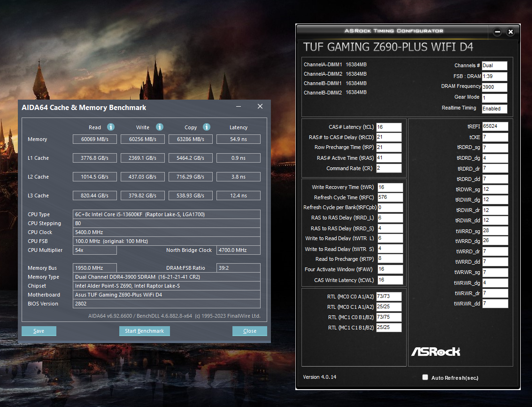Image resolution: width=532 pixels, height=407 pixels.
Task: Select the tREFI value field
Action: tap(495, 126)
